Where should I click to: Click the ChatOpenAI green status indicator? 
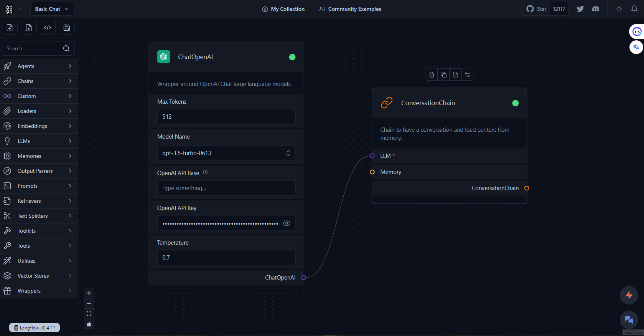[292, 57]
